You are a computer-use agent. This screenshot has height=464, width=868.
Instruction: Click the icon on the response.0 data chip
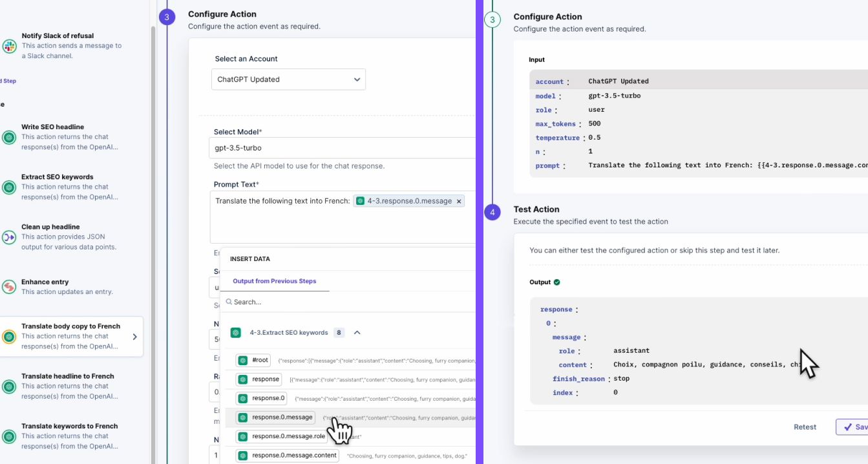[243, 398]
